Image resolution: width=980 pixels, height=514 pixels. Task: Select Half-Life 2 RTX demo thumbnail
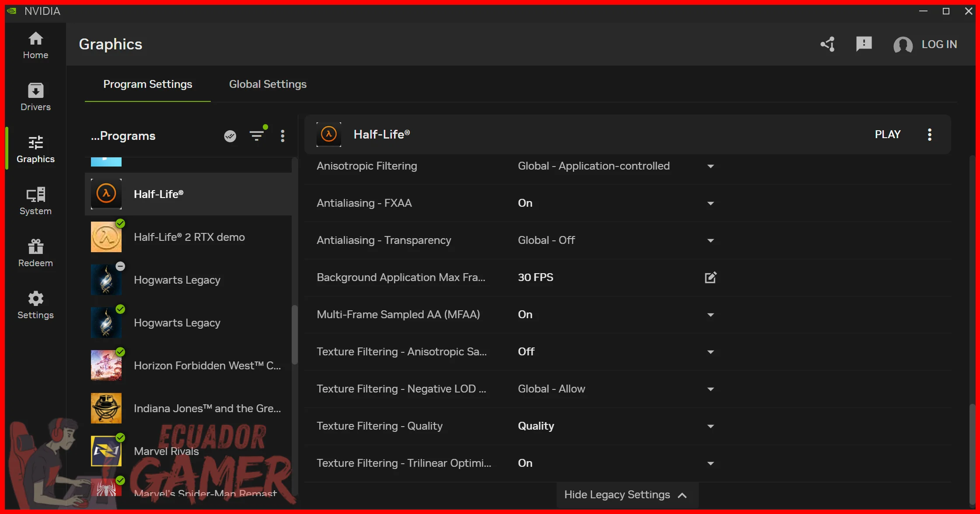[x=106, y=237]
